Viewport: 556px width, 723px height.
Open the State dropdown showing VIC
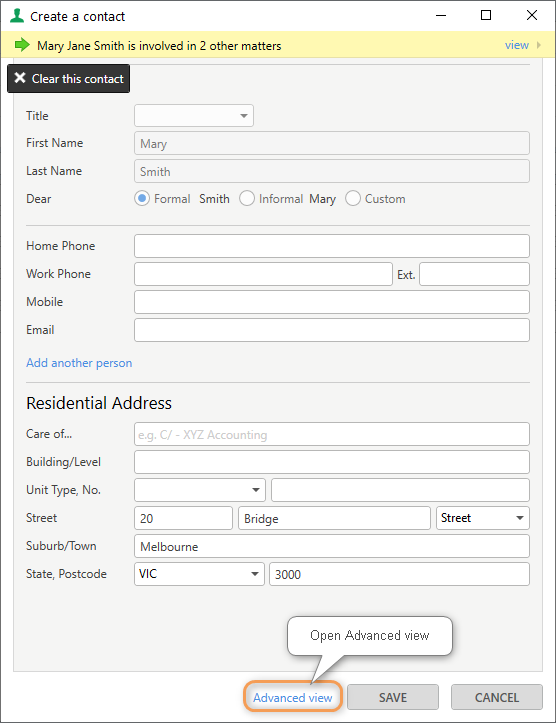pos(199,574)
